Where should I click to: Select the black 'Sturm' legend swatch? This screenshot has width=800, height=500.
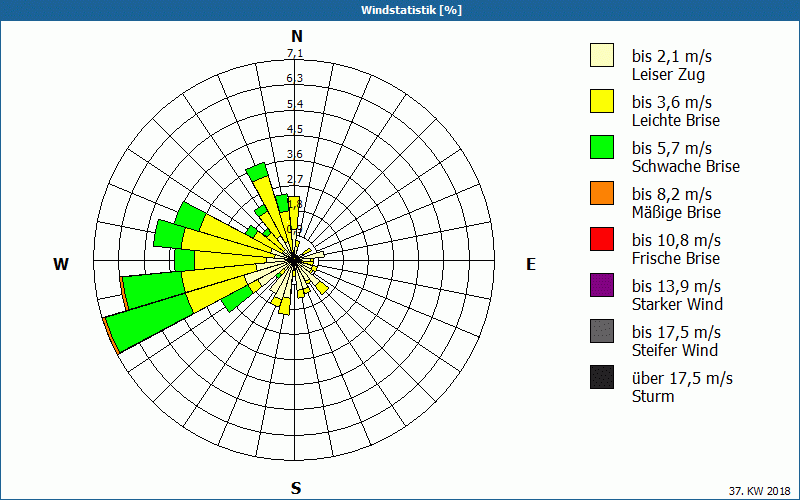click(x=601, y=377)
